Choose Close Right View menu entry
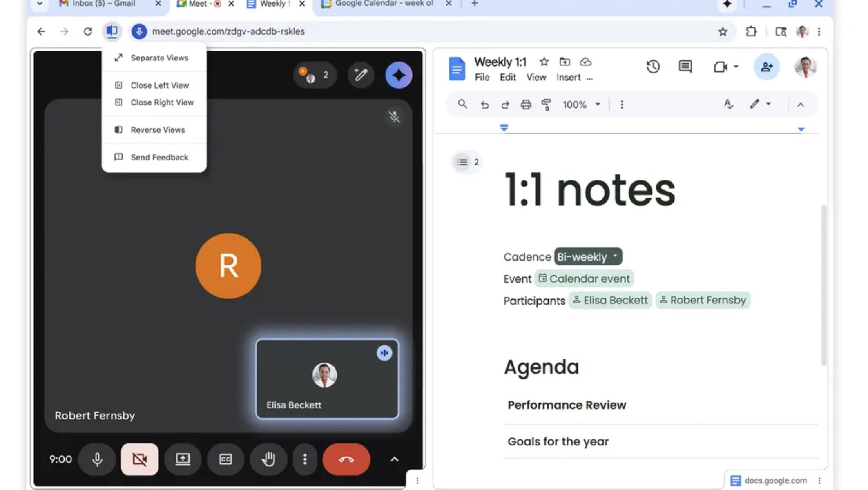Screen dimensions: 868x490 162,102
